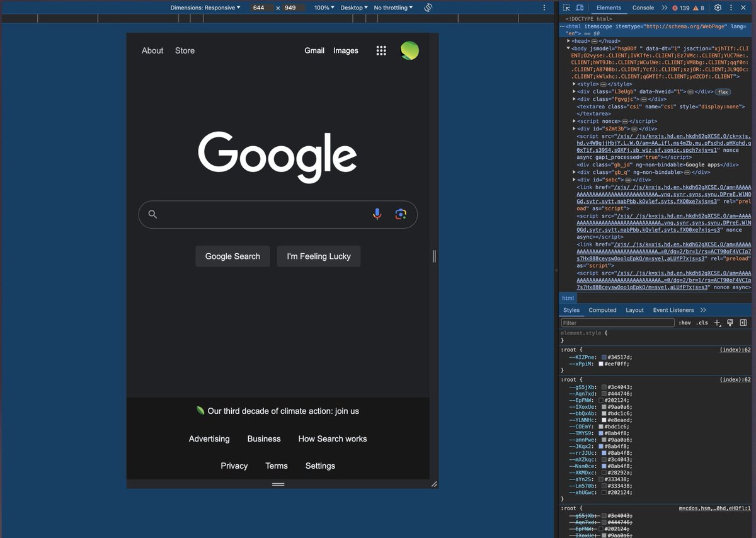The width and height of the screenshot is (756, 538).
Task: Toggle the computed styles sidebar icon
Action: coord(743,323)
